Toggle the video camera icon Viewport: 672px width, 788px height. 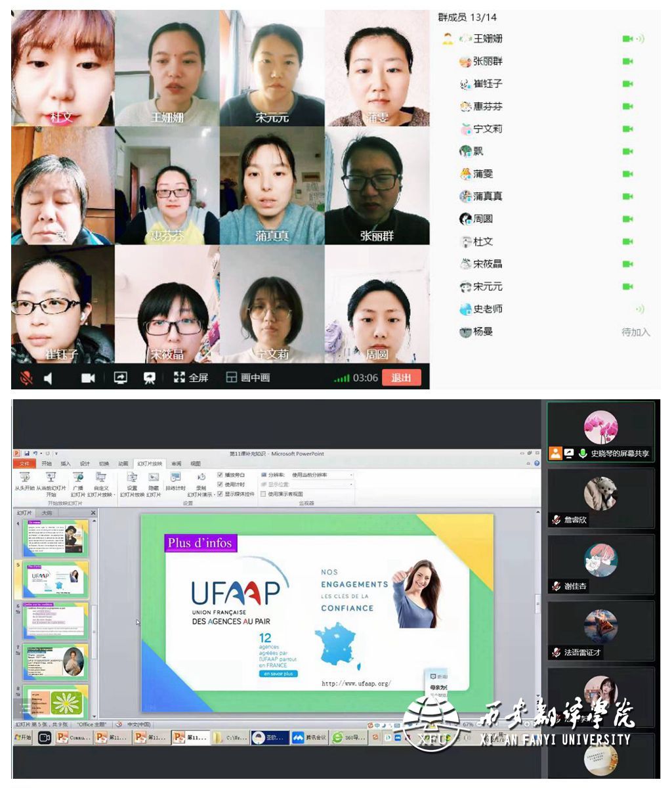88,378
